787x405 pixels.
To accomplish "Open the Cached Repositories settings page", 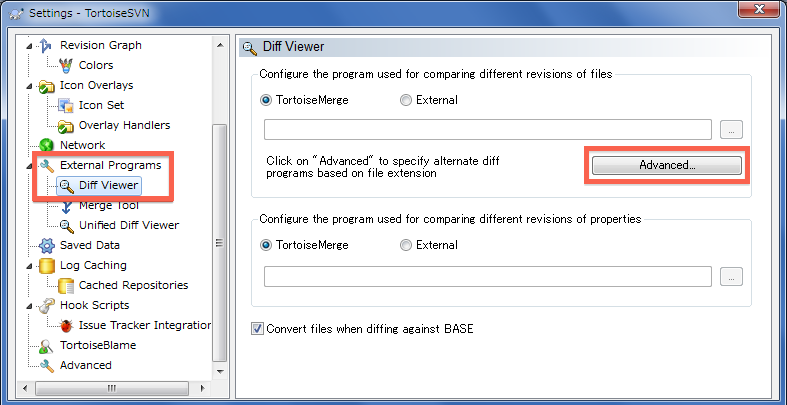I will (133, 285).
